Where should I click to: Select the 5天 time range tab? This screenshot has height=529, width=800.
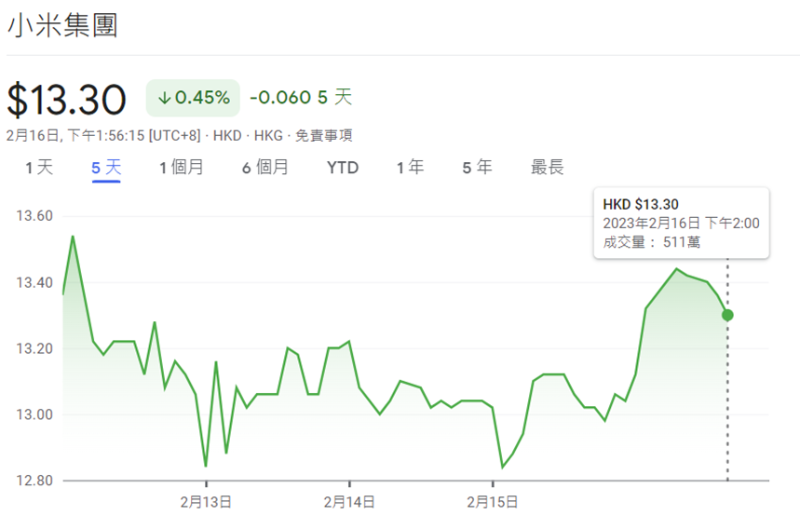(106, 168)
